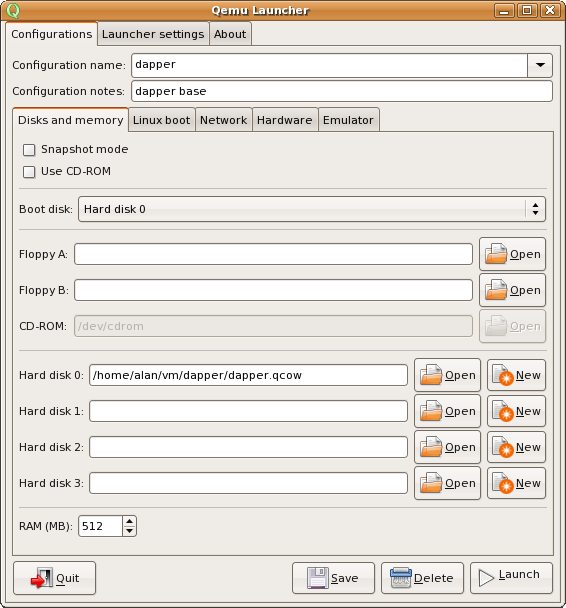
Task: Open file browser for Floppy B
Action: pyautogui.click(x=512, y=290)
